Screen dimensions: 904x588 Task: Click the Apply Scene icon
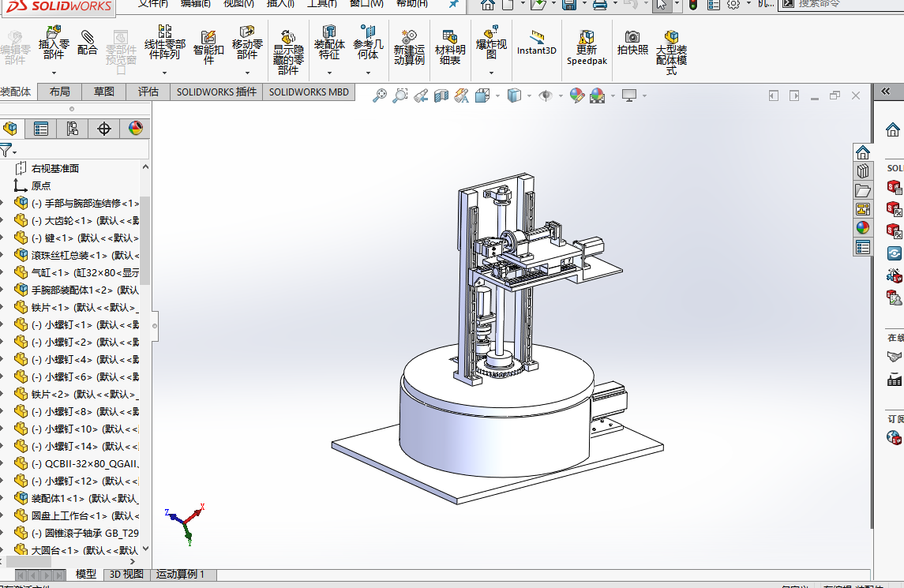598,96
